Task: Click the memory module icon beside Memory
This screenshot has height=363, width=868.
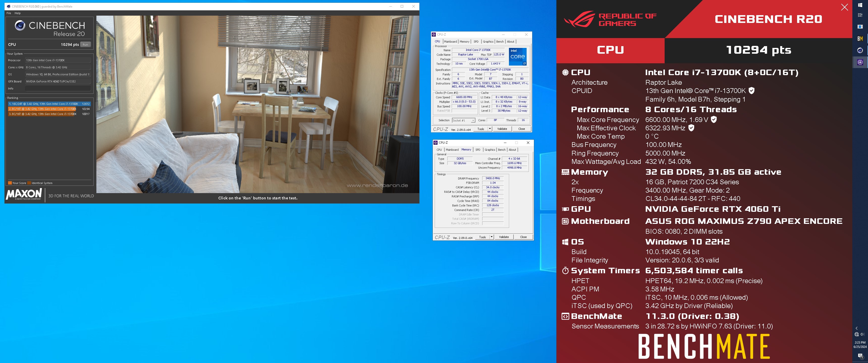Action: (565, 172)
